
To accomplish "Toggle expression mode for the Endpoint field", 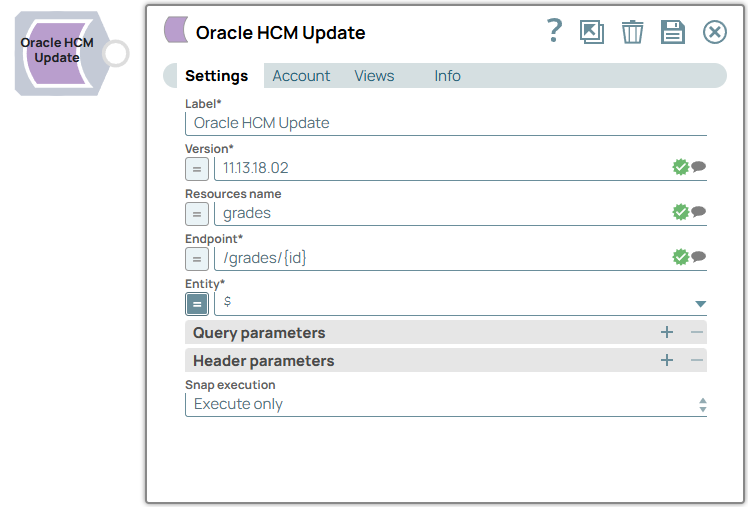I will click(197, 259).
